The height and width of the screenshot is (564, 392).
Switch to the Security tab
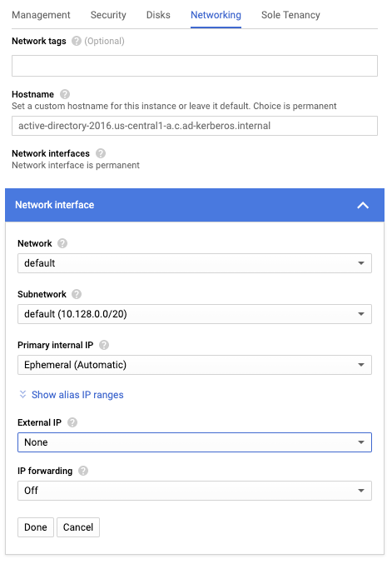[x=108, y=15]
